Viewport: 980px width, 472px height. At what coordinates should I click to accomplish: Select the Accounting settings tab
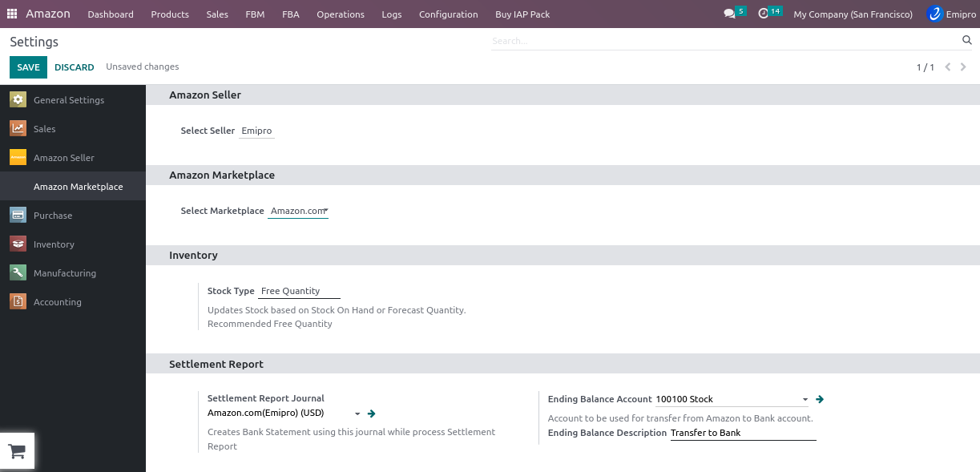pyautogui.click(x=57, y=302)
